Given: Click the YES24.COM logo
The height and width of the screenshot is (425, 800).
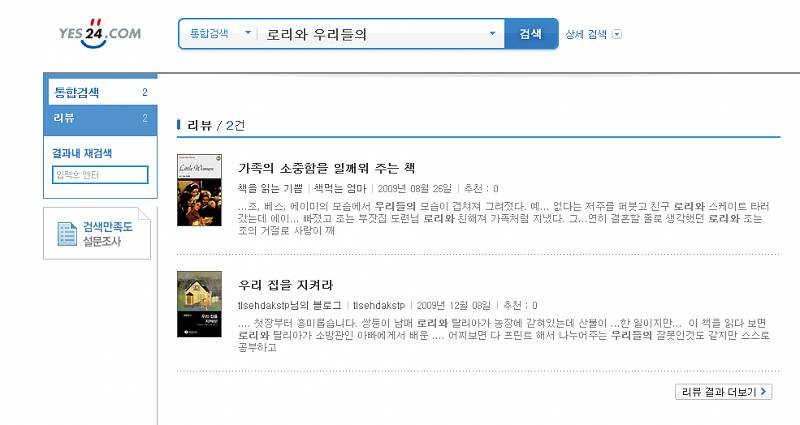Looking at the screenshot, I should (x=100, y=34).
